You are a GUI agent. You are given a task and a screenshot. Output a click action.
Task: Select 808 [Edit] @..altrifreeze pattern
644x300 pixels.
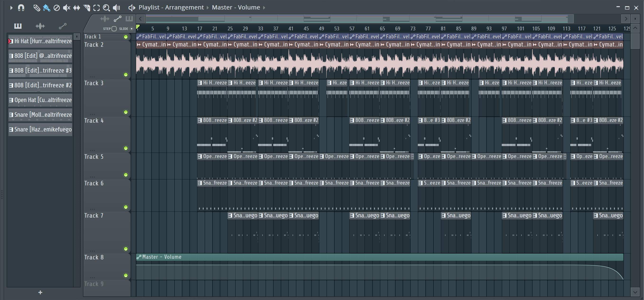40,56
